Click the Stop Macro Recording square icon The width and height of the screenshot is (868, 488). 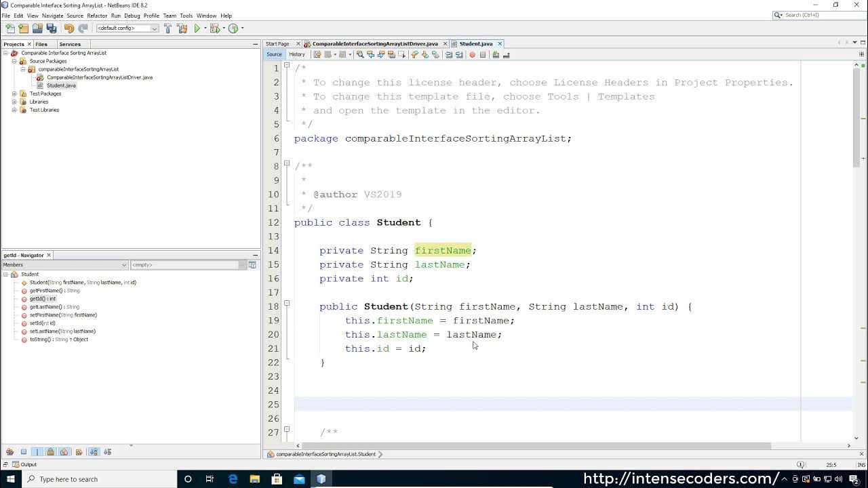(482, 55)
